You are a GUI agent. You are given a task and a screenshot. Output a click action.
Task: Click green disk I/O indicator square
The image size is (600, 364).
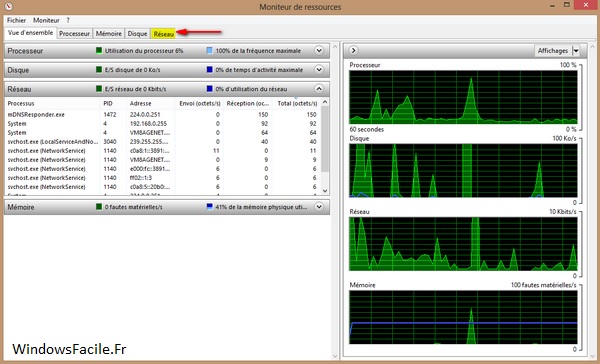point(99,70)
